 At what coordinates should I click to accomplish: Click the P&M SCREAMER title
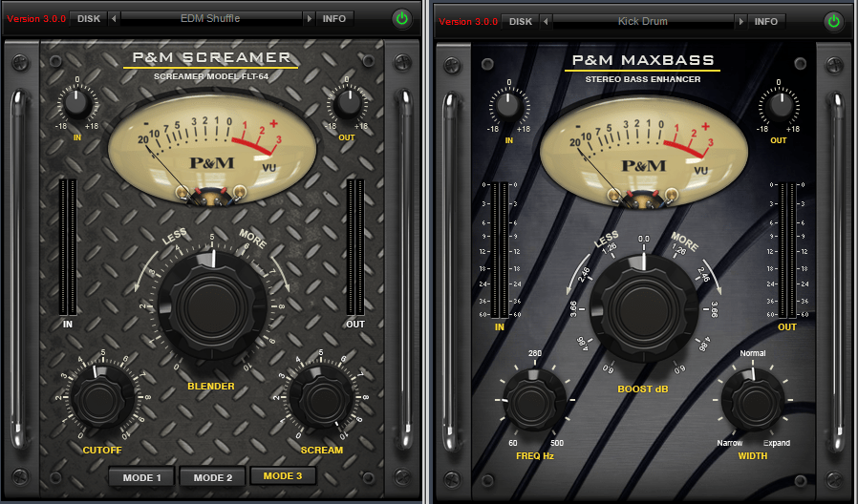[x=211, y=57]
